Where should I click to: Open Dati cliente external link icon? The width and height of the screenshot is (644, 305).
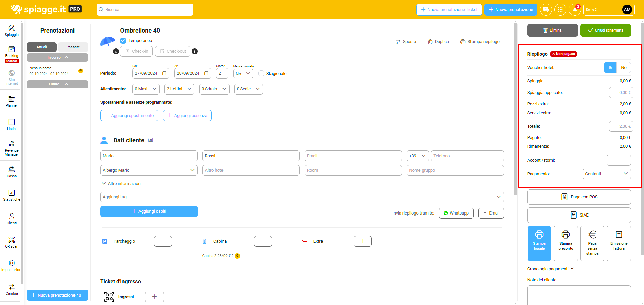tap(150, 140)
